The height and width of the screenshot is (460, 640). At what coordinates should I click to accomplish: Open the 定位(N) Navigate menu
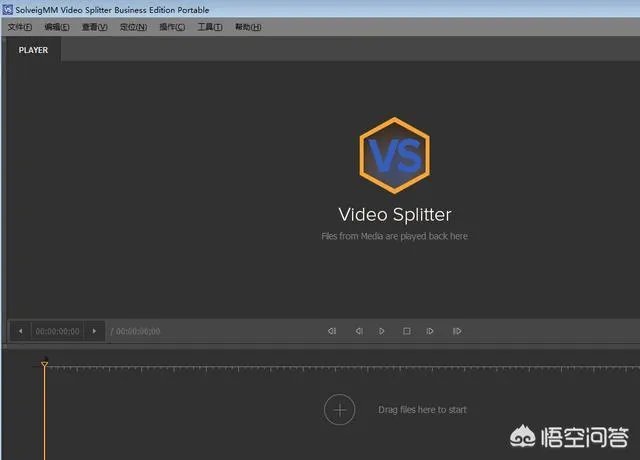[x=133, y=27]
